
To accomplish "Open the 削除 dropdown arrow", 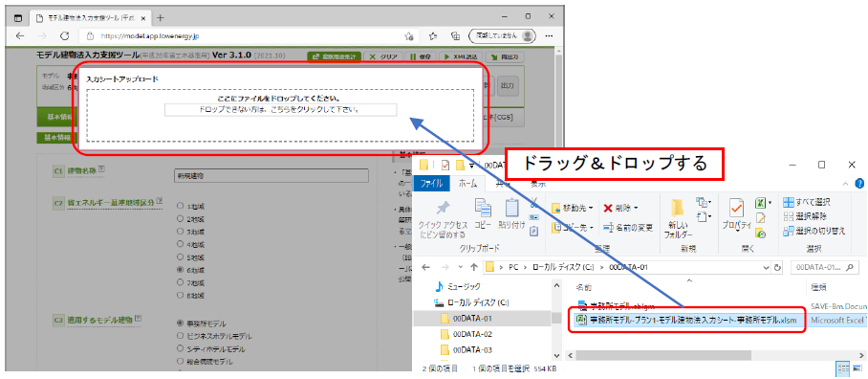I will [636, 209].
